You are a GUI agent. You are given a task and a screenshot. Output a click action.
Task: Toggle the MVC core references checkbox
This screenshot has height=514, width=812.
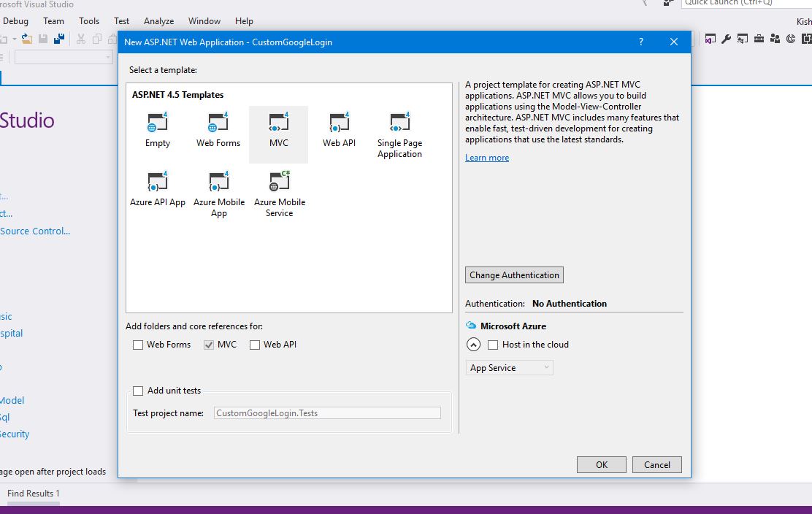tap(209, 345)
